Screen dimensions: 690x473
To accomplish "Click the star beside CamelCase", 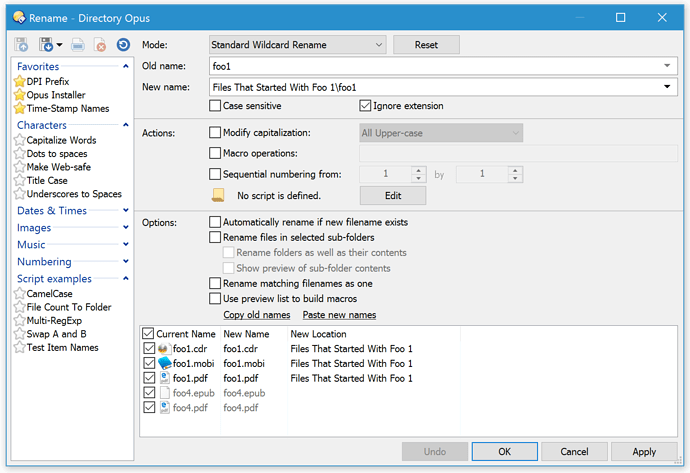I will (x=19, y=293).
